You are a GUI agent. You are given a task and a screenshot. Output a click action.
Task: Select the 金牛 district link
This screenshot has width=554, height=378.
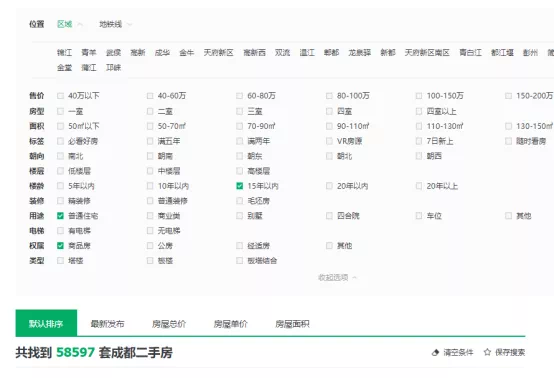pyautogui.click(x=187, y=53)
